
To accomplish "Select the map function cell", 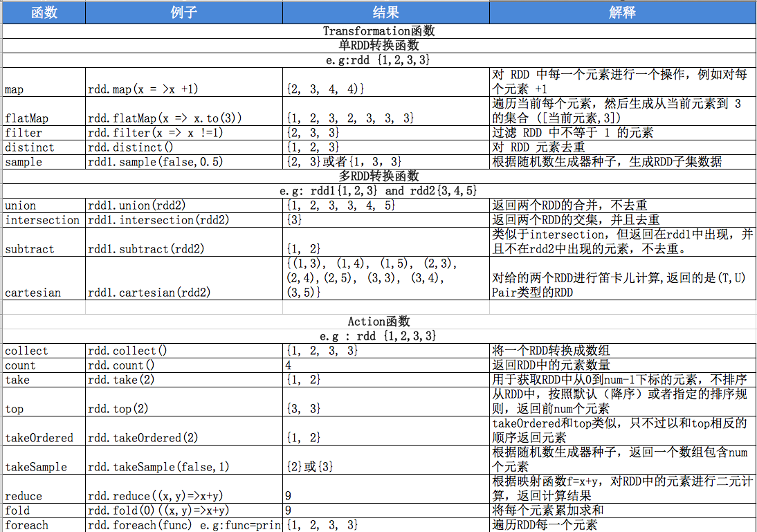I will [x=42, y=89].
